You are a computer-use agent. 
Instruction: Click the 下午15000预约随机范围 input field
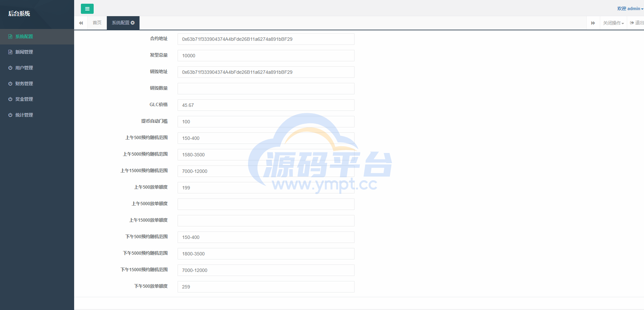266,270
